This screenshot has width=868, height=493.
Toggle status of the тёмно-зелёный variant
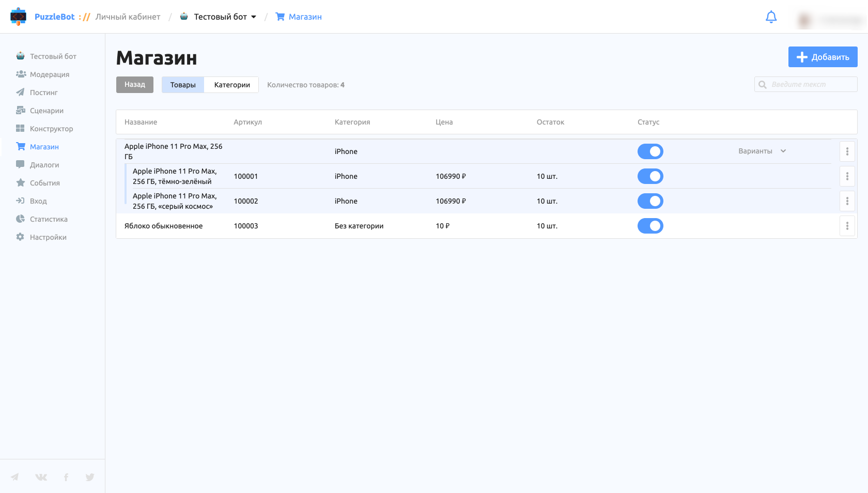(650, 176)
